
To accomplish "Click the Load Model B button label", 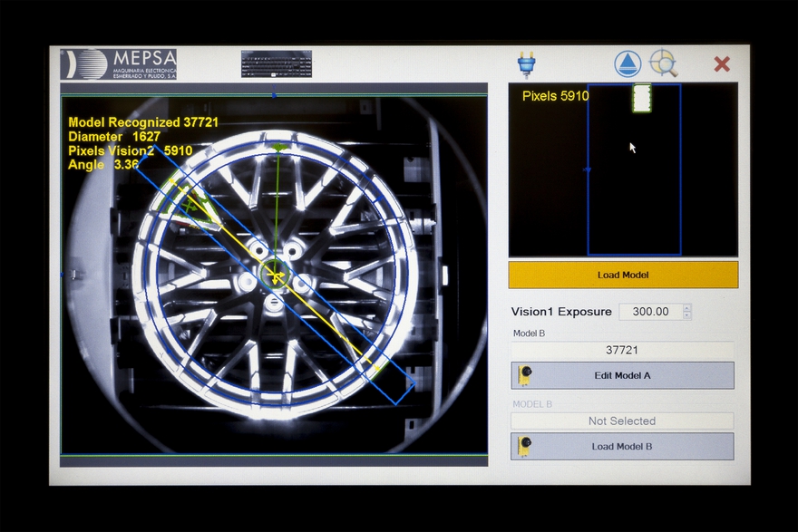I will coord(621,446).
